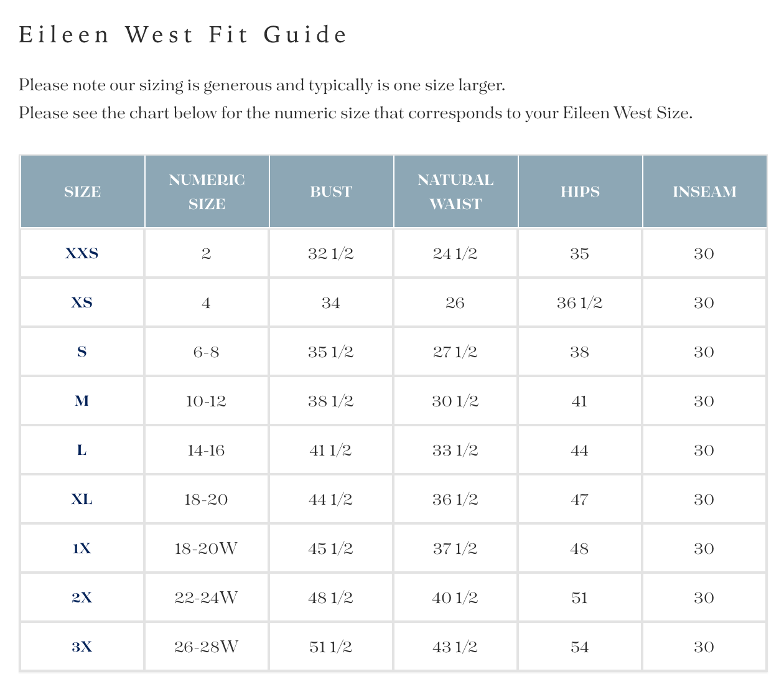This screenshot has height=697, width=784.
Task: Select the 1X size label
Action: 82,548
